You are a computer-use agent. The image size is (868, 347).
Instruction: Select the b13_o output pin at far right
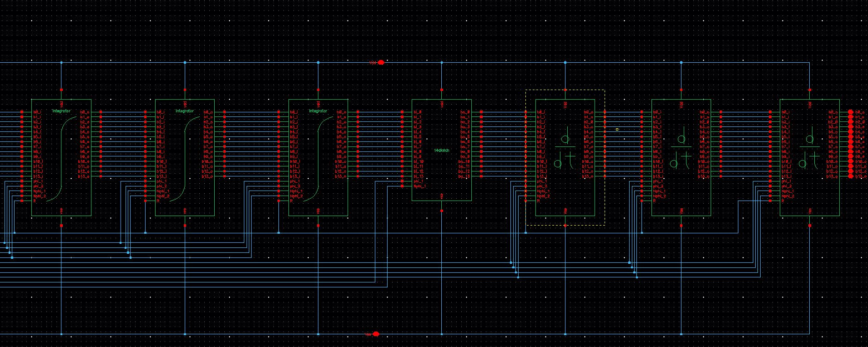click(x=851, y=176)
